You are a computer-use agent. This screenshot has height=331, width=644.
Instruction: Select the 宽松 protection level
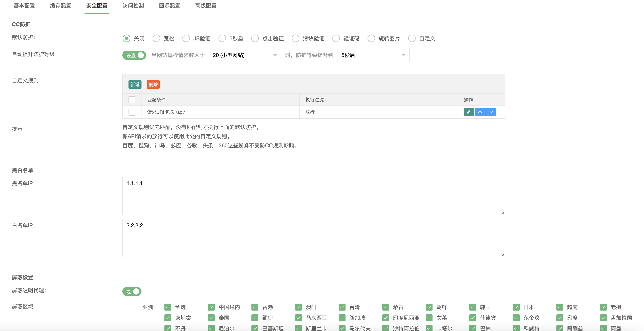pyautogui.click(x=156, y=38)
